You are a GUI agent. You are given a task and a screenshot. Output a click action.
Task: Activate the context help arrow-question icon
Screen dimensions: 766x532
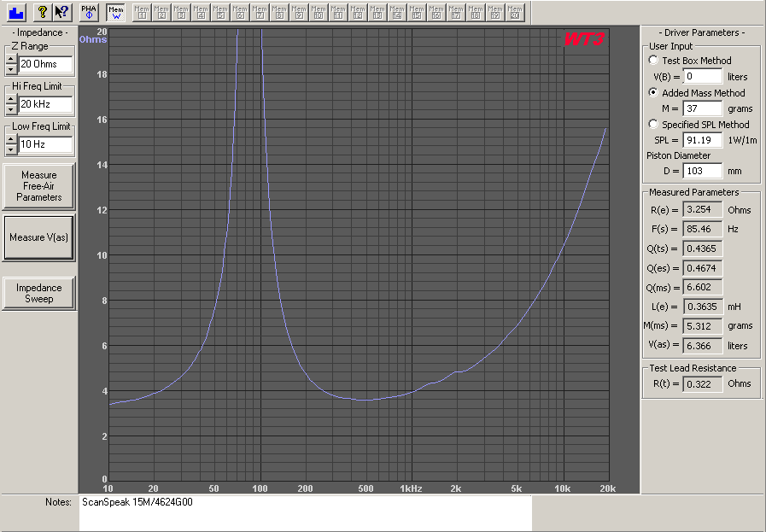coord(62,12)
